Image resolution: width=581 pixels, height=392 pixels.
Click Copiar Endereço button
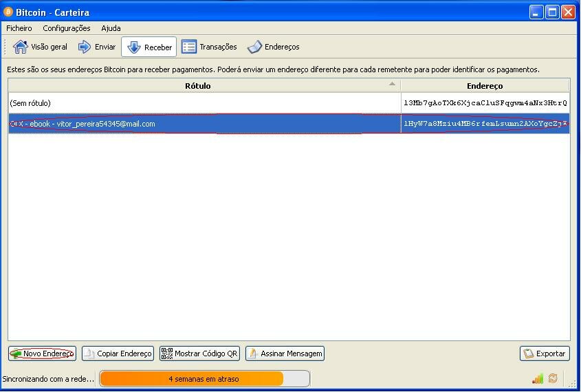(x=118, y=353)
